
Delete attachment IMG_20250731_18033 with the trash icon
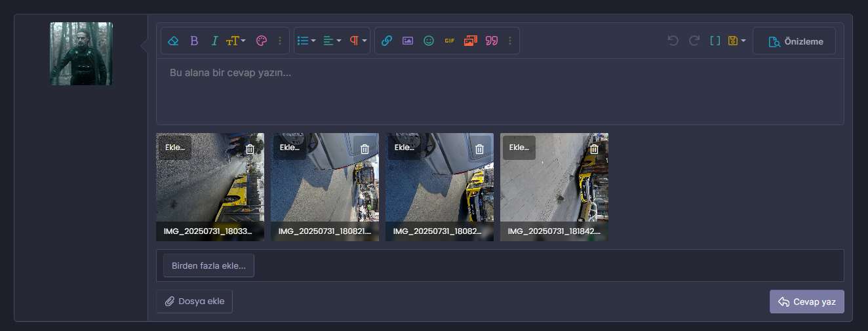250,149
